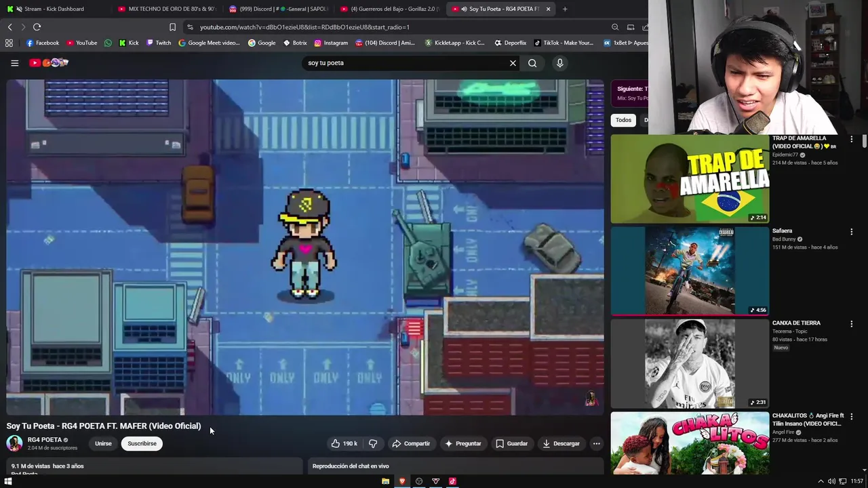This screenshot has height=488, width=868.
Task: Open CANXA DE TIERRA thumbnail
Action: pos(690,363)
